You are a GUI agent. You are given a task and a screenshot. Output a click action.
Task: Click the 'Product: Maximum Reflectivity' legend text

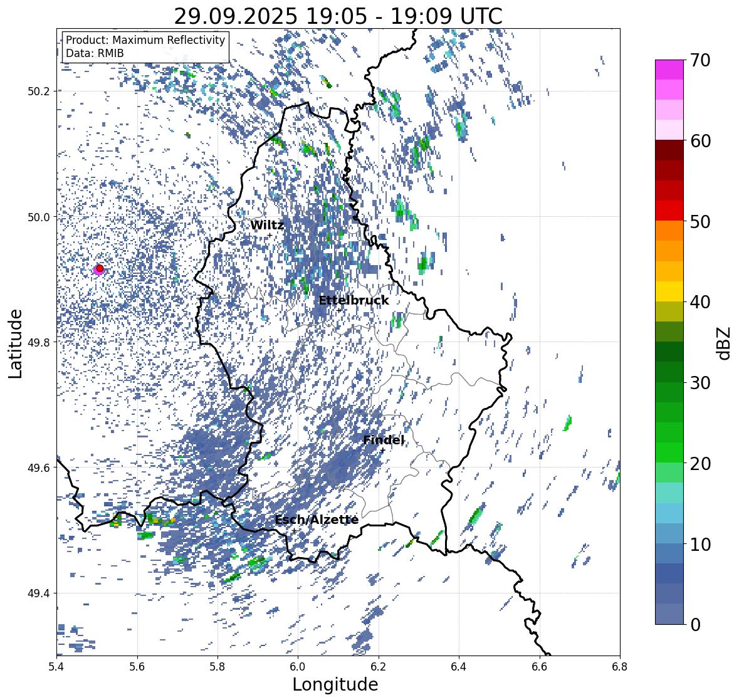(x=145, y=40)
